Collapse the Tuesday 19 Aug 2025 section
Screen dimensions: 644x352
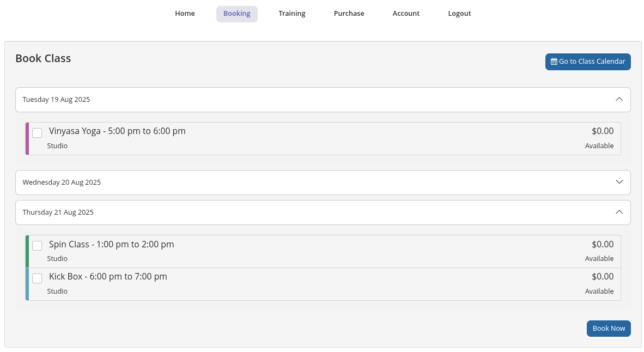618,100
